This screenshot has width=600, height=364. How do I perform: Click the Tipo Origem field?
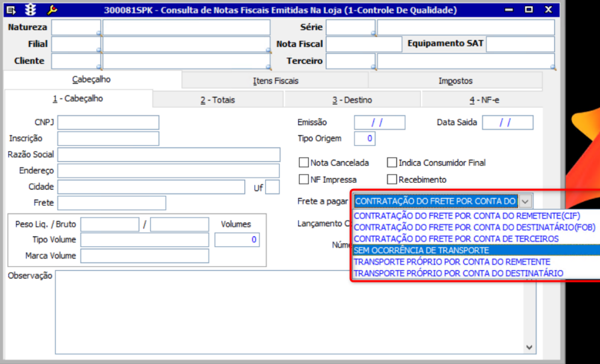click(364, 138)
